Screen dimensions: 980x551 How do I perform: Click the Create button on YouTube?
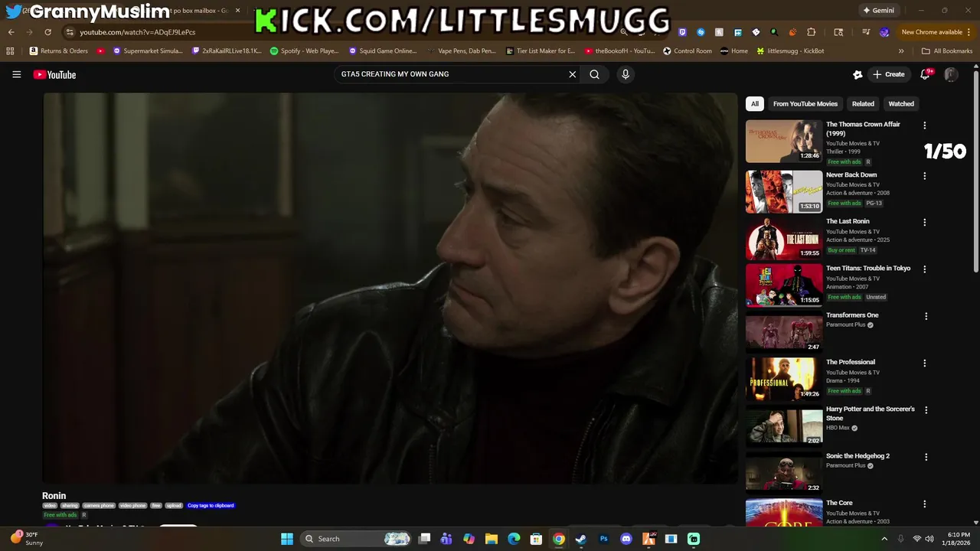889,74
